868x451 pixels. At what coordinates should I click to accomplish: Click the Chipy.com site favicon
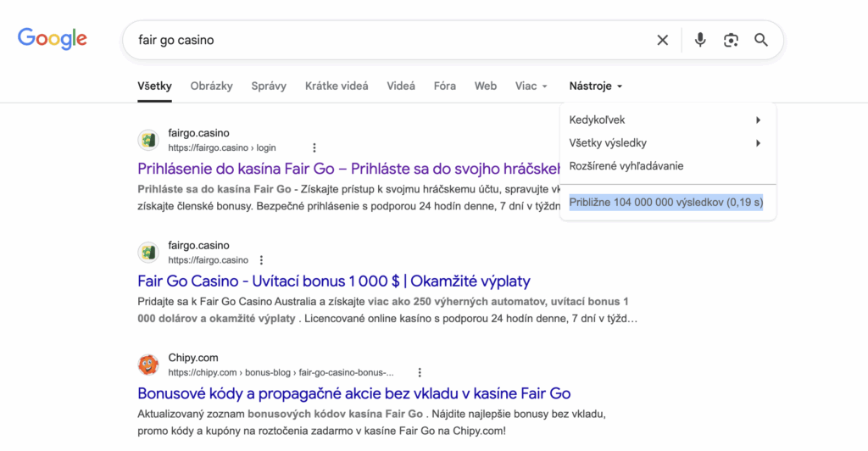(x=148, y=365)
